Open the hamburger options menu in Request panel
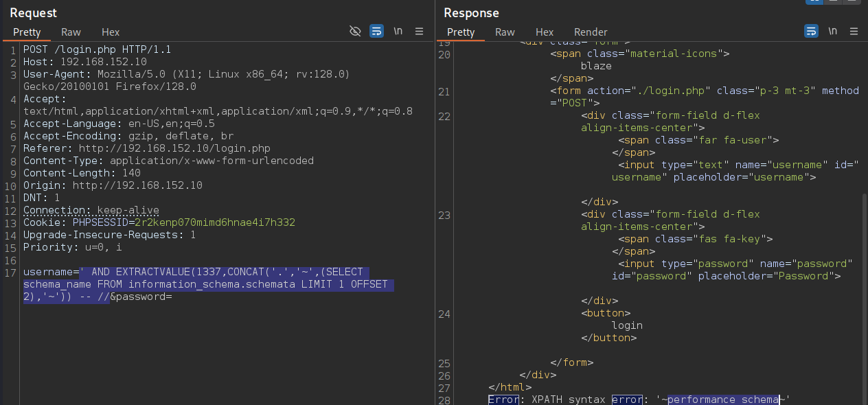The width and height of the screenshot is (868, 405). click(420, 31)
